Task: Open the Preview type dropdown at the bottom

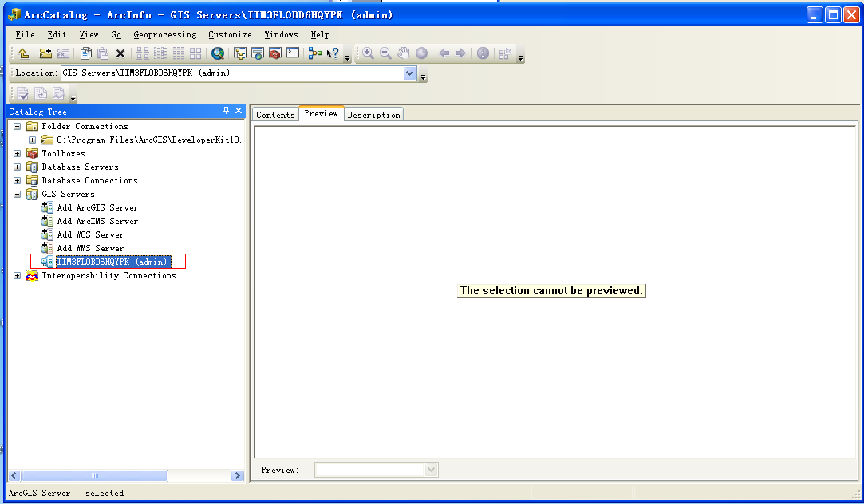Action: (432, 470)
